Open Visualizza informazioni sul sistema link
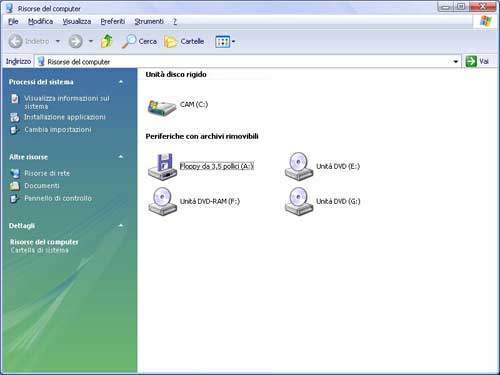 (67, 102)
